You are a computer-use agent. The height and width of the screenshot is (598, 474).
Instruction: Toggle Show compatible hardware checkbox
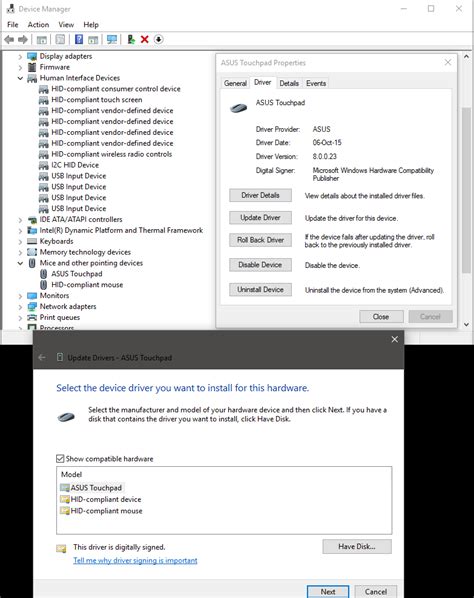pos(60,458)
